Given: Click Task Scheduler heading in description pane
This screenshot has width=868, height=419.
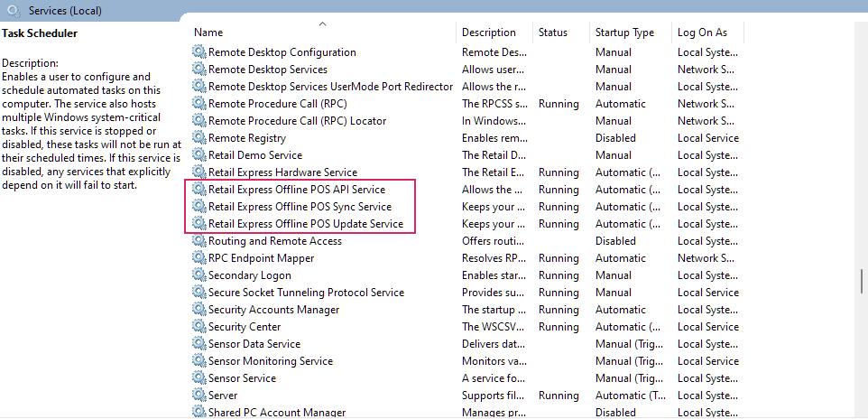Looking at the screenshot, I should pos(40,33).
